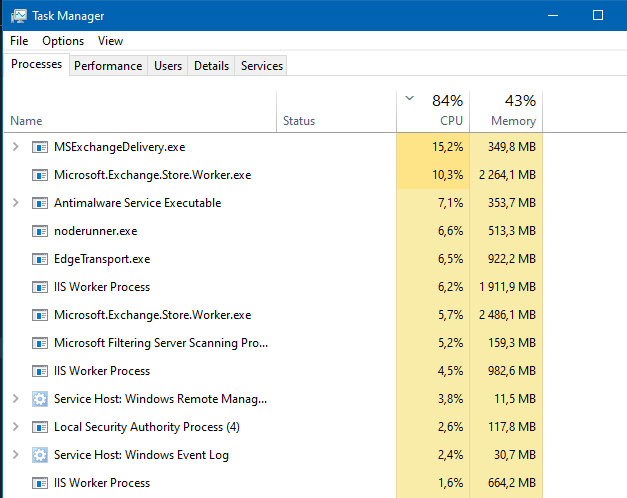Maximize the Task Manager window
This screenshot has height=498, width=627.
click(x=598, y=16)
